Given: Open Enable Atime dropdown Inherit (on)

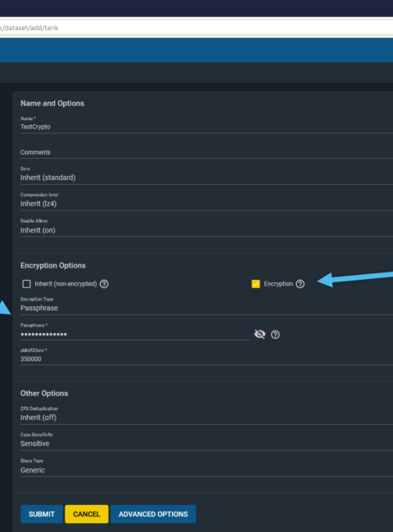Looking at the screenshot, I should pos(206,230).
